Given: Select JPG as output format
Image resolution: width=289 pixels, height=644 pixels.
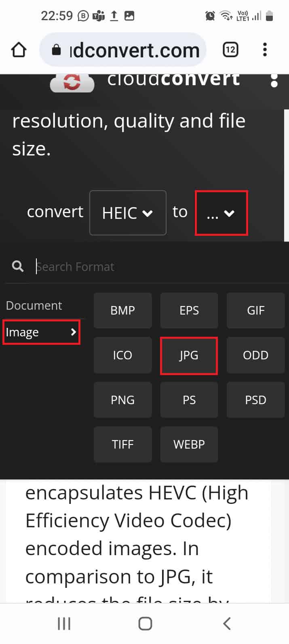Looking at the screenshot, I should [189, 355].
